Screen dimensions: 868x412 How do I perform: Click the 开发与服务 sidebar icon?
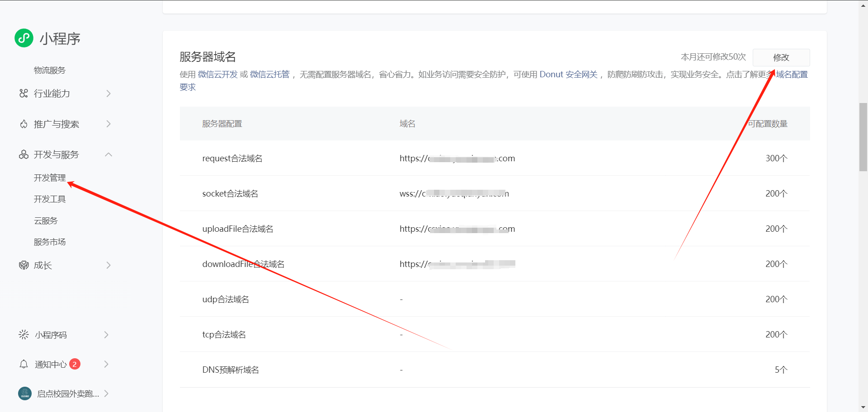24,154
